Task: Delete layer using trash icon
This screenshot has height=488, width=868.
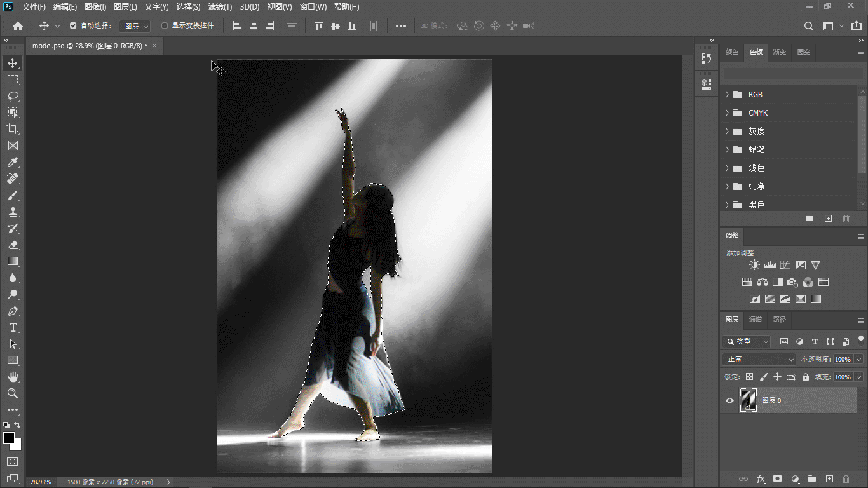Action: coord(846,478)
